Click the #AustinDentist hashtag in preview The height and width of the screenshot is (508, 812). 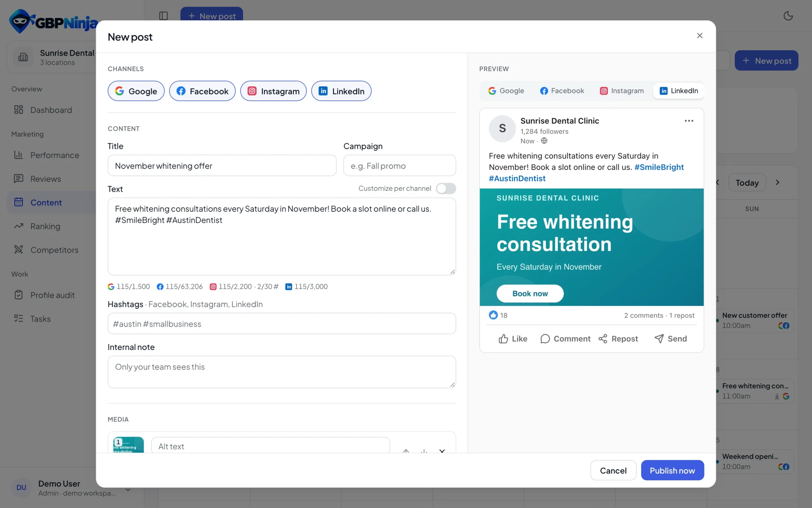point(517,178)
